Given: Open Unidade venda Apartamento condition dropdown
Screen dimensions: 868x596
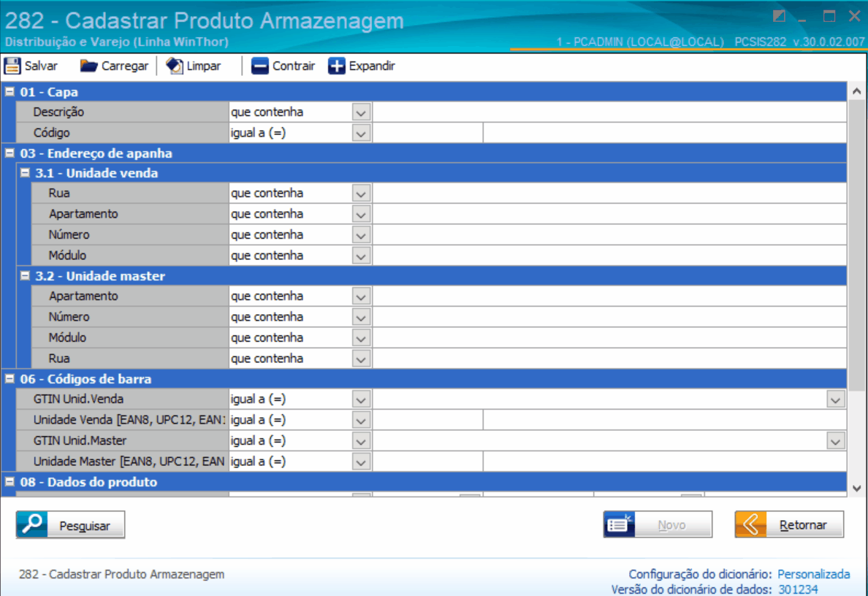Looking at the screenshot, I should 361,214.
